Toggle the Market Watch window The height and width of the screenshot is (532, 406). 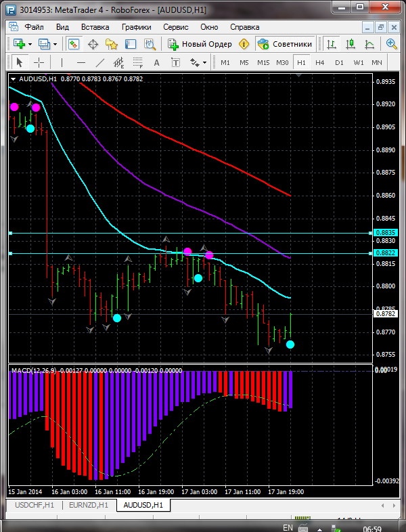tap(74, 44)
